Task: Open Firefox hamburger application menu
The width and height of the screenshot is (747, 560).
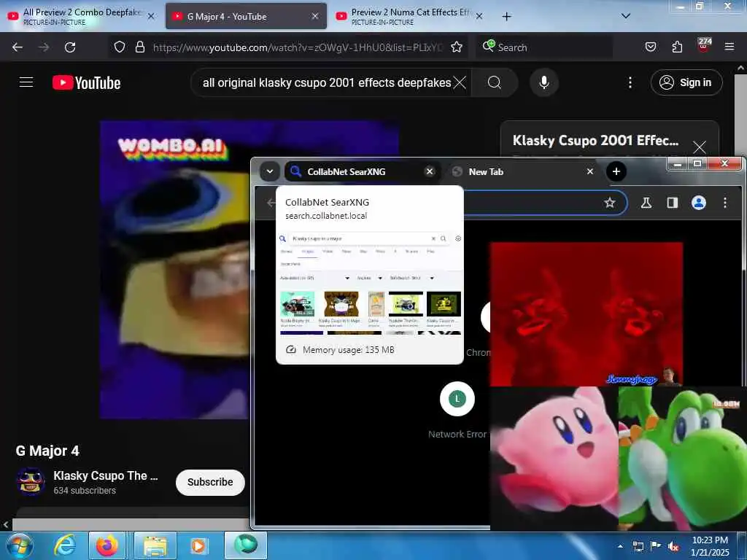Action: pos(729,47)
